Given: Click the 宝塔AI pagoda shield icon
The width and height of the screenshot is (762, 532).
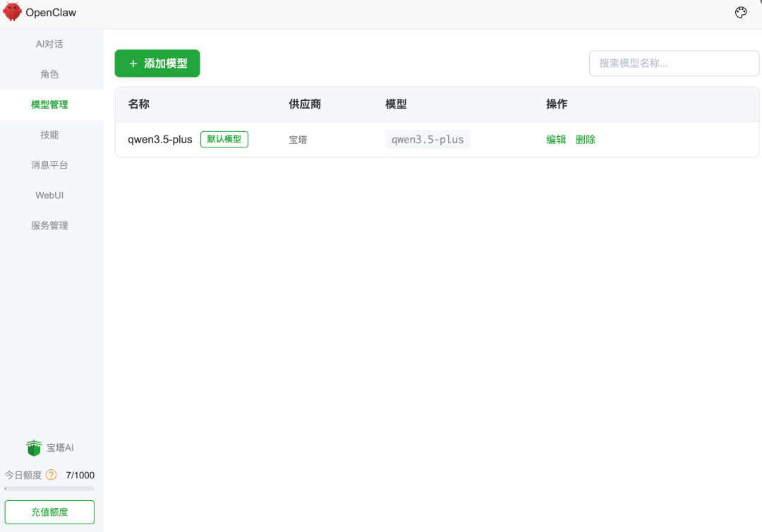Looking at the screenshot, I should click(33, 447).
